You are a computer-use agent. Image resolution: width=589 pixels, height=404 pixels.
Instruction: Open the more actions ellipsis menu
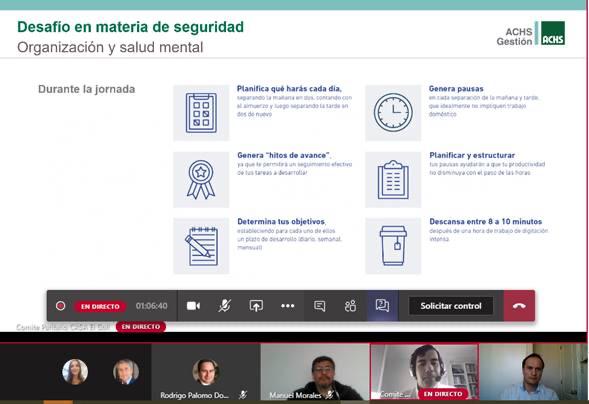point(288,306)
